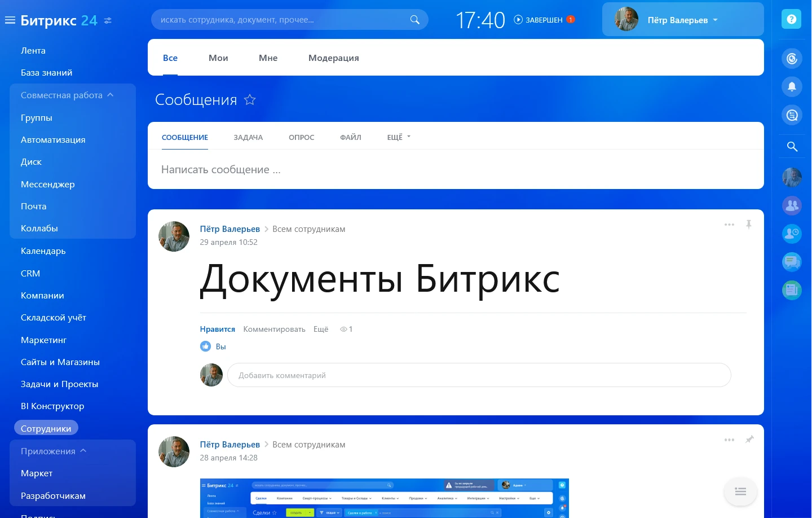
Task: Open search using the magnifier icon on the right
Action: tap(792, 146)
